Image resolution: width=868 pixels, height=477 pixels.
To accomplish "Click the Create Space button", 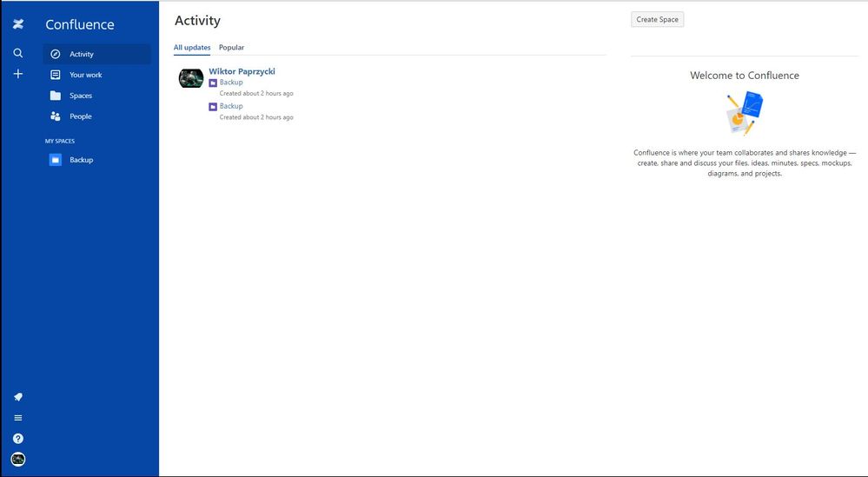I will tap(657, 19).
